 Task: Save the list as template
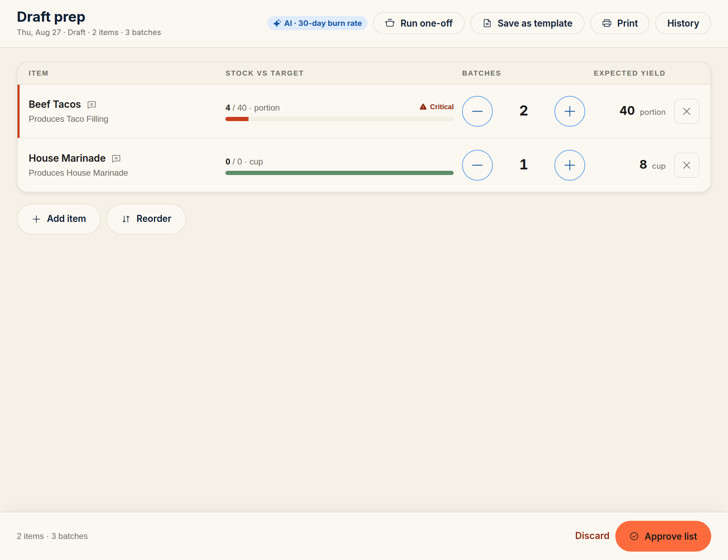[527, 23]
